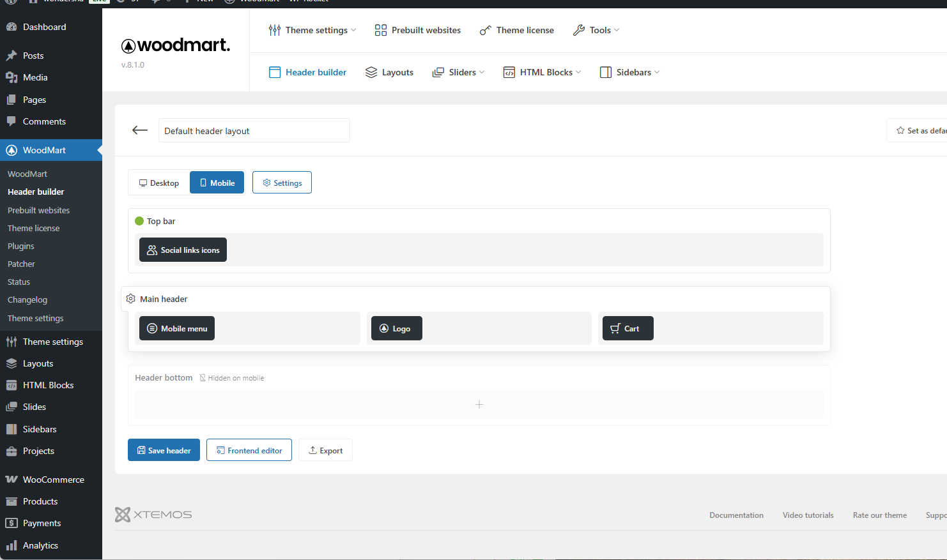The image size is (947, 560).
Task: Click the Save header button
Action: (x=164, y=450)
